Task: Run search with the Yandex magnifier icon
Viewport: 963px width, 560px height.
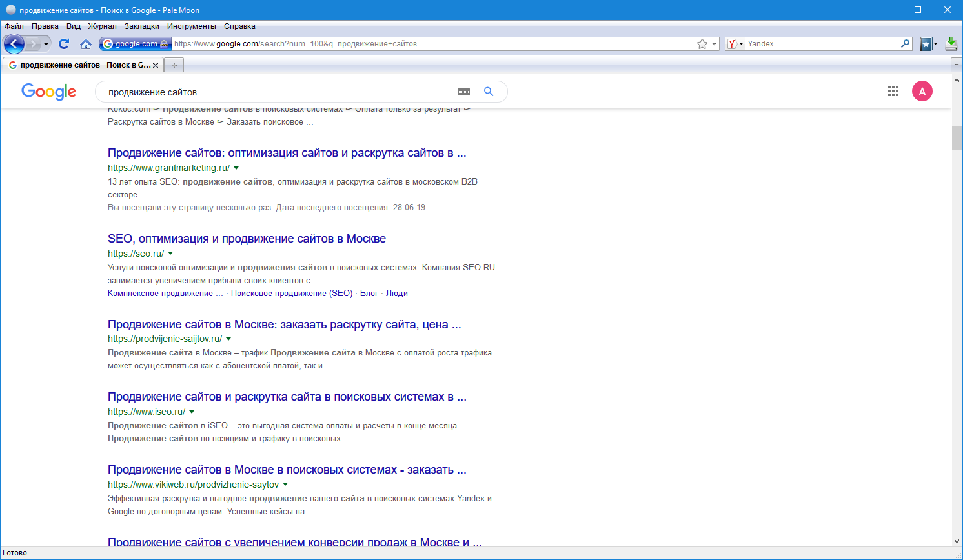Action: tap(906, 44)
